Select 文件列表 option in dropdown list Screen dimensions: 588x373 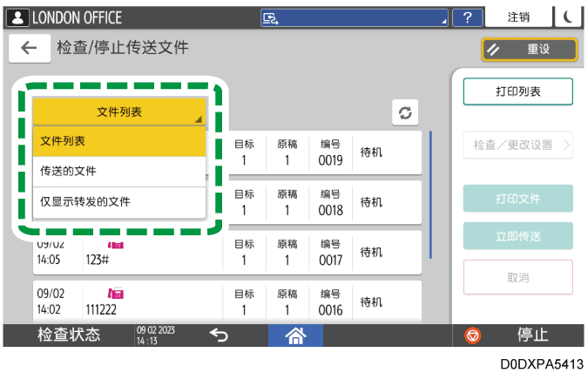[x=119, y=141]
